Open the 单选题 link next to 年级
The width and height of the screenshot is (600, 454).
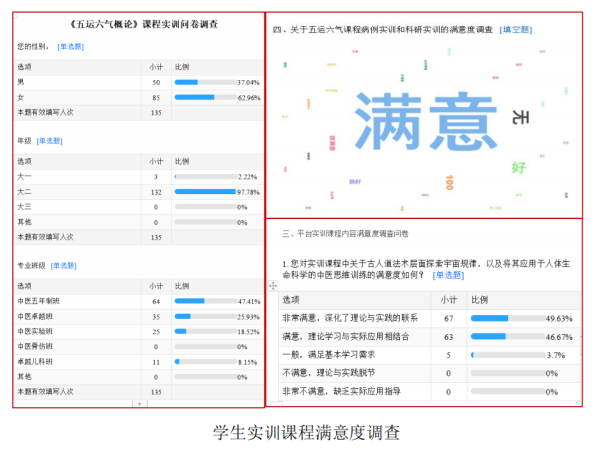[49, 141]
